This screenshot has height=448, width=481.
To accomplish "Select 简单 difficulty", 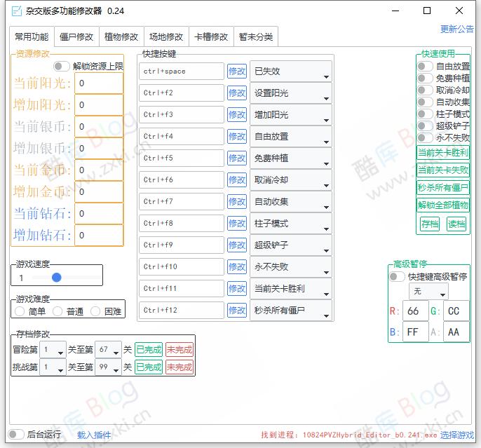I will [20, 311].
